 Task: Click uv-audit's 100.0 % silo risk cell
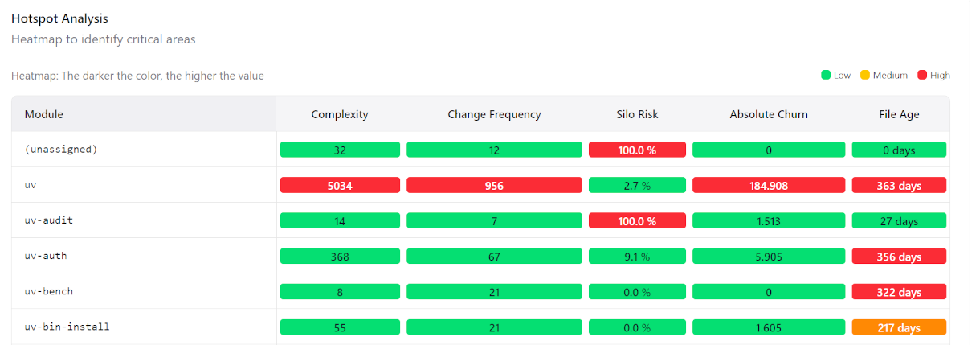point(637,220)
